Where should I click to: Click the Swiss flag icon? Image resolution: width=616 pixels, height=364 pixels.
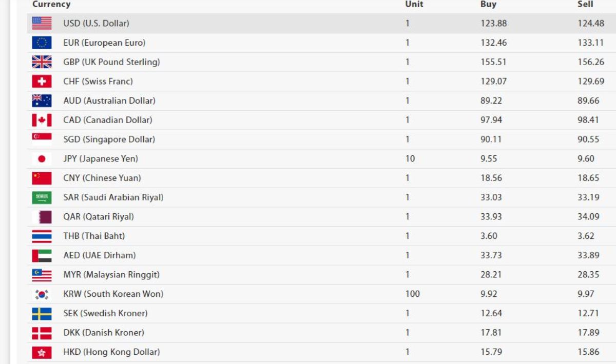point(42,81)
